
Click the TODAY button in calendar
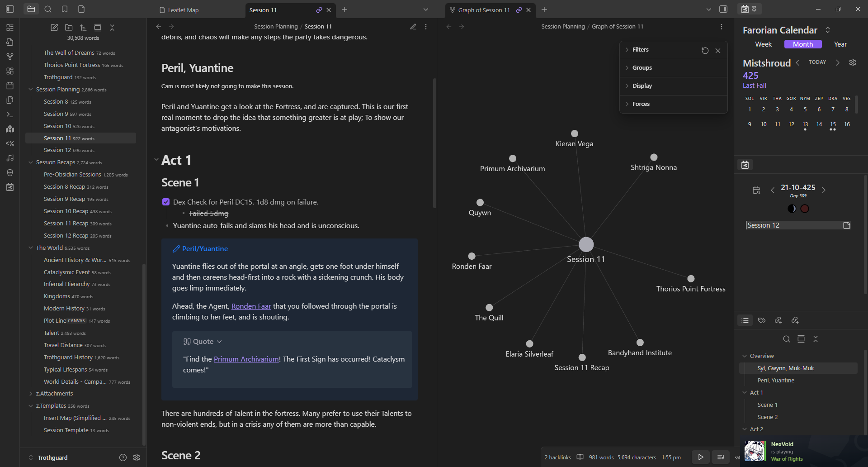[817, 62]
